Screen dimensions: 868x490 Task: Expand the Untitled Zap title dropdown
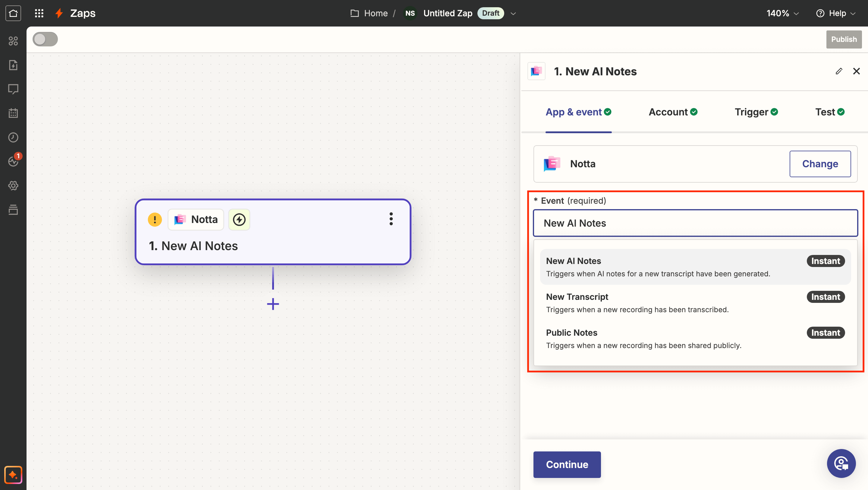[513, 14]
